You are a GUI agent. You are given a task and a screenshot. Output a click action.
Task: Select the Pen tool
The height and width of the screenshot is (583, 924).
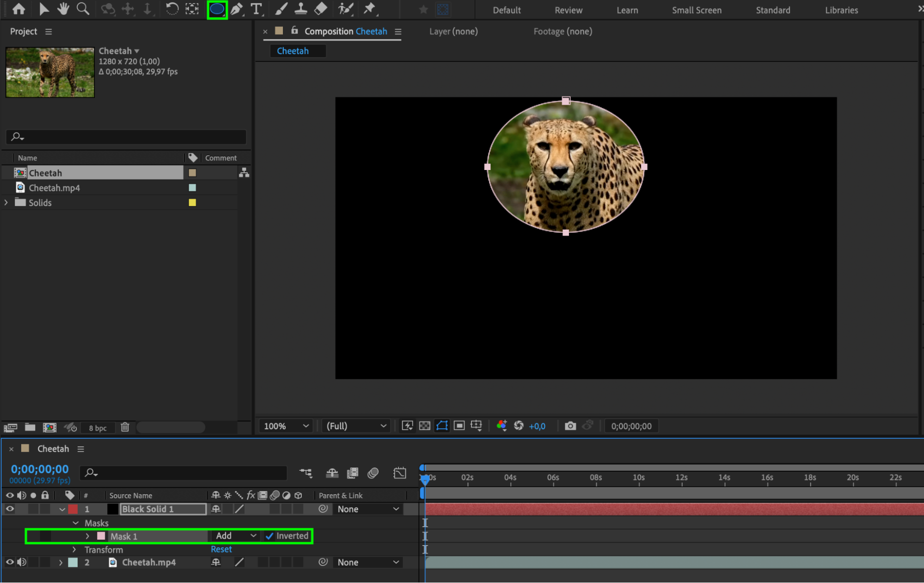point(237,9)
